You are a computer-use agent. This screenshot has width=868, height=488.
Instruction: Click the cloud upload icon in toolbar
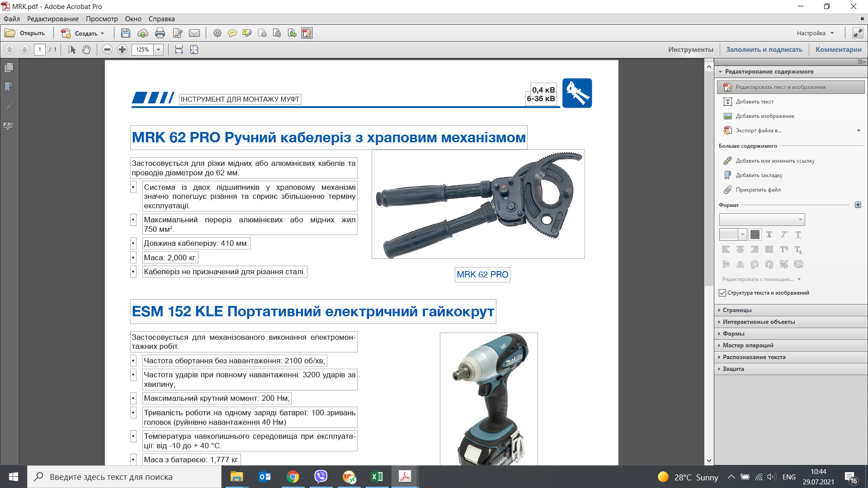[x=143, y=33]
